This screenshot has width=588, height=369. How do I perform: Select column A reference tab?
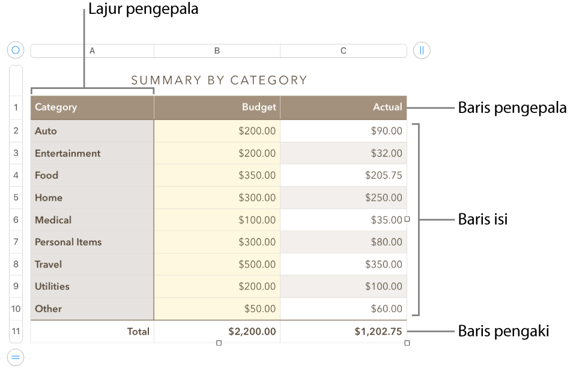pyautogui.click(x=91, y=50)
